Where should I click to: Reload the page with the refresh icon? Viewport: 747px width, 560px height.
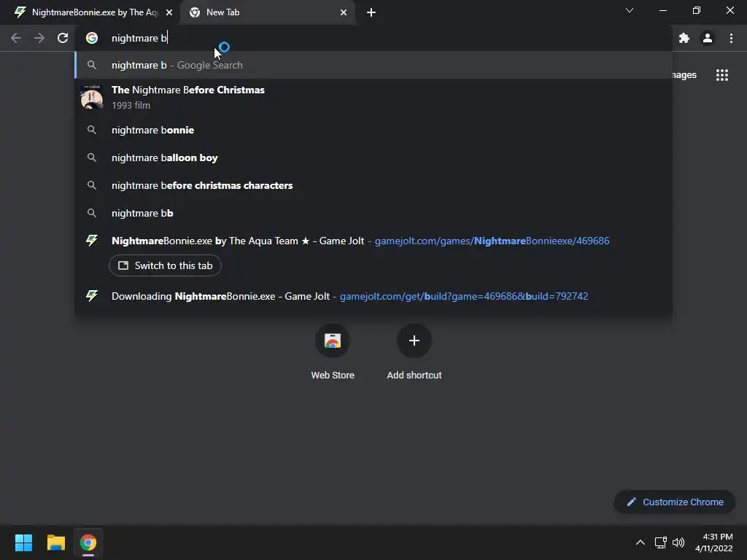(x=63, y=38)
